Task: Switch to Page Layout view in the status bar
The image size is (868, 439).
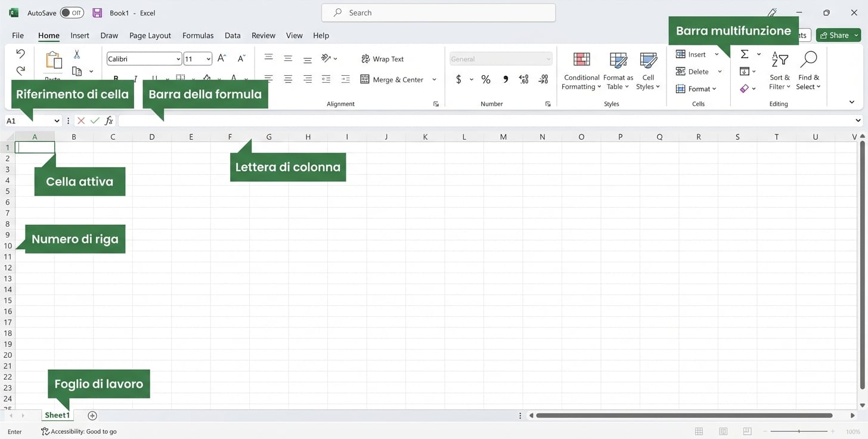Action: (x=723, y=431)
